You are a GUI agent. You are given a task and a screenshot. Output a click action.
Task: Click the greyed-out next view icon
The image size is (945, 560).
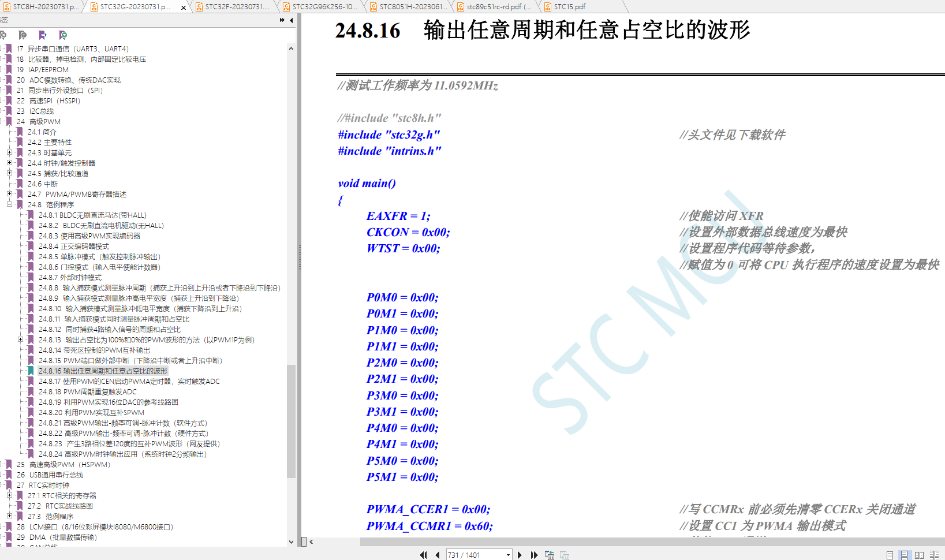coord(565,555)
